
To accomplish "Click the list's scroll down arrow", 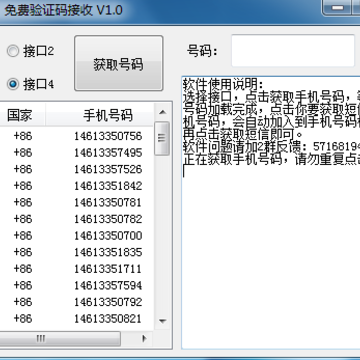I will click(162, 321).
